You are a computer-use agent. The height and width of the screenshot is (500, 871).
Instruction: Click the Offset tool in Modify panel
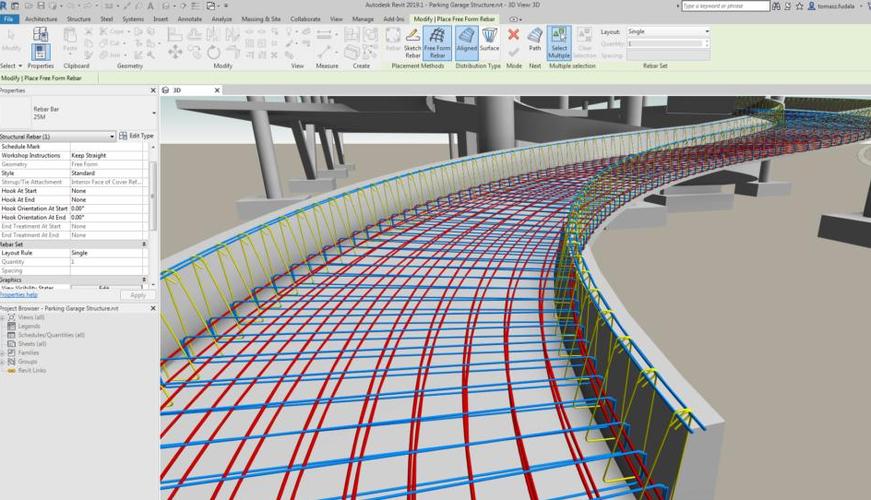tap(194, 34)
